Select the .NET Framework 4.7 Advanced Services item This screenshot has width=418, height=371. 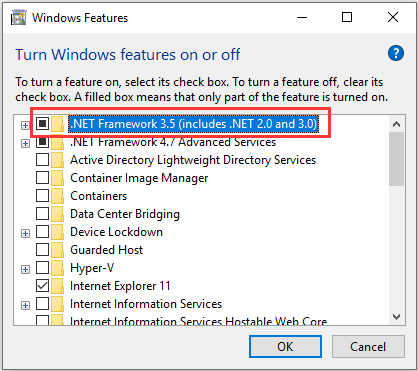173,142
